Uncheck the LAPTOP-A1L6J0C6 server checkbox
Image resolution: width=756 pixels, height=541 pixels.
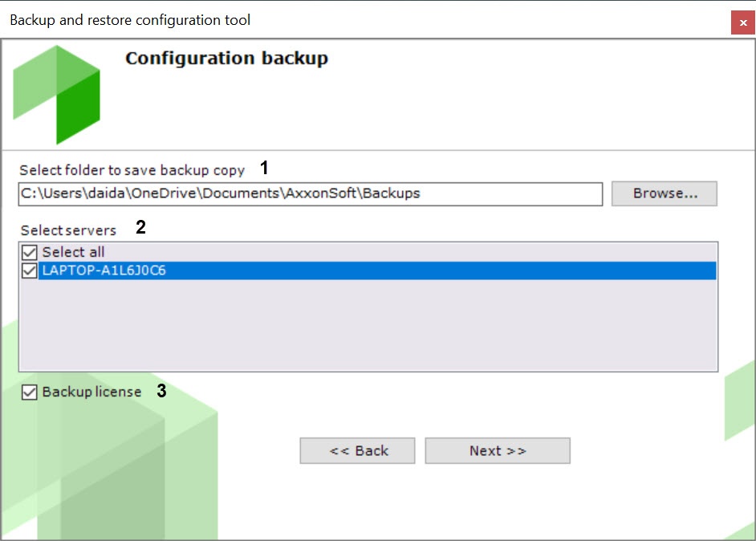click(x=30, y=270)
